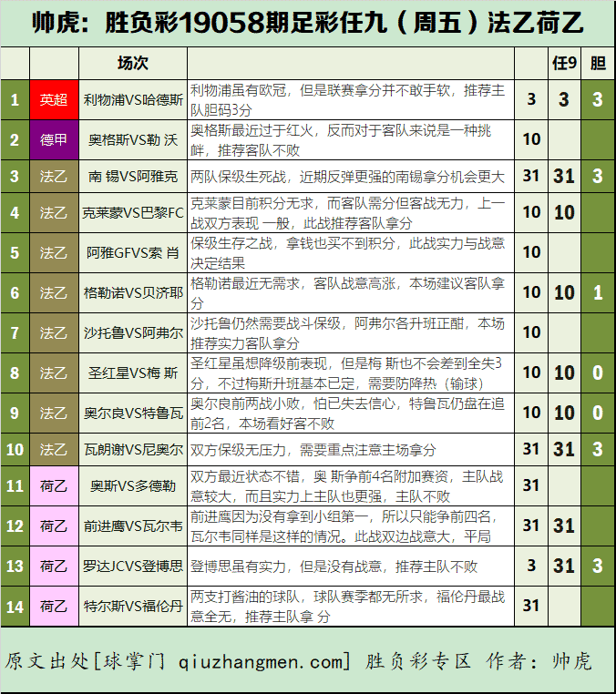Click the 法乙 cell in row 10
This screenshot has height=694, width=616.
coord(54,450)
